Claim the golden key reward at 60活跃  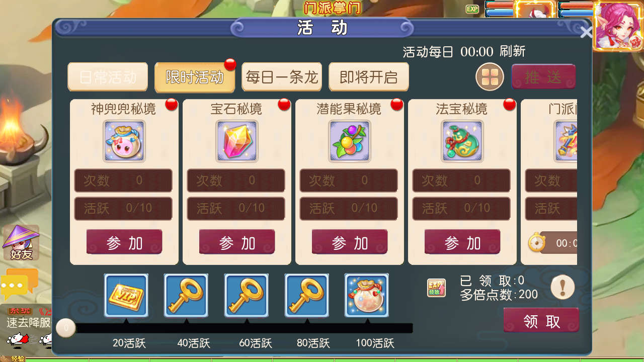pos(247,295)
